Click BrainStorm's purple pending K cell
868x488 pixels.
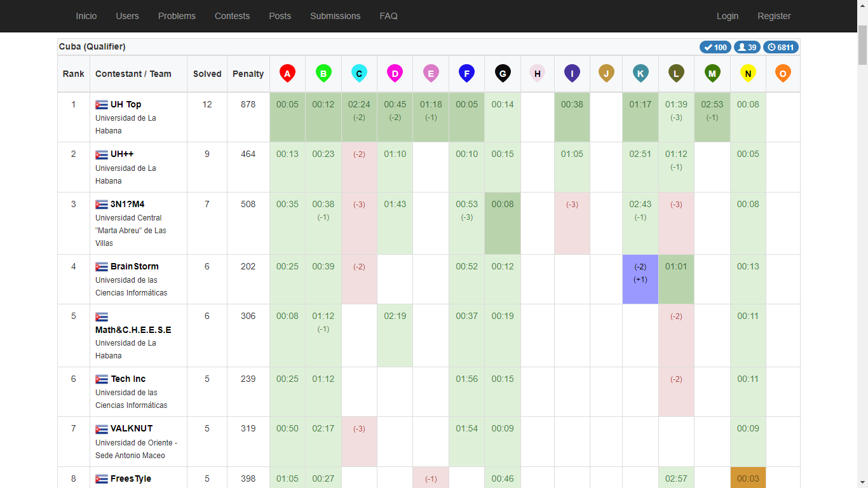pyautogui.click(x=641, y=280)
